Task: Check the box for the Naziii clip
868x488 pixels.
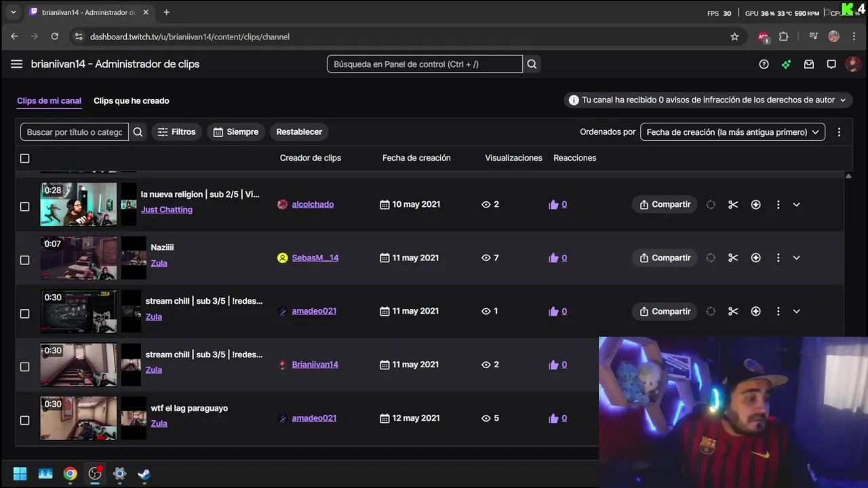Action: coord(25,260)
